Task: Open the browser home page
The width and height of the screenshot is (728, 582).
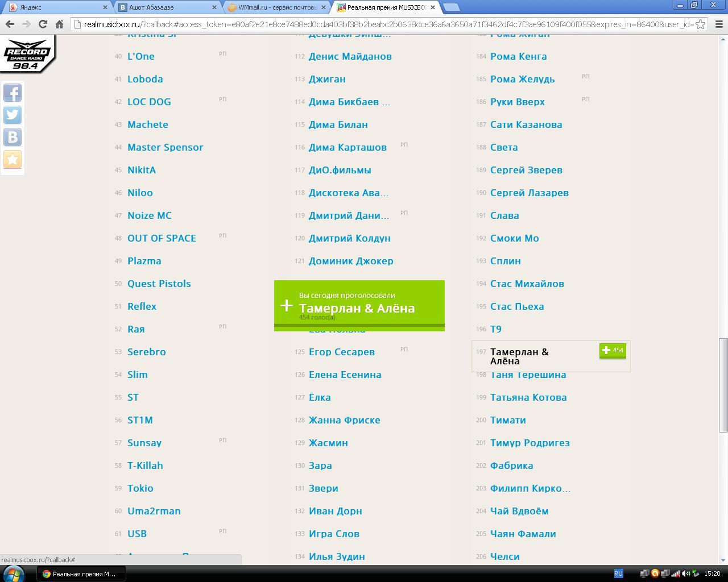Action: coord(59,24)
